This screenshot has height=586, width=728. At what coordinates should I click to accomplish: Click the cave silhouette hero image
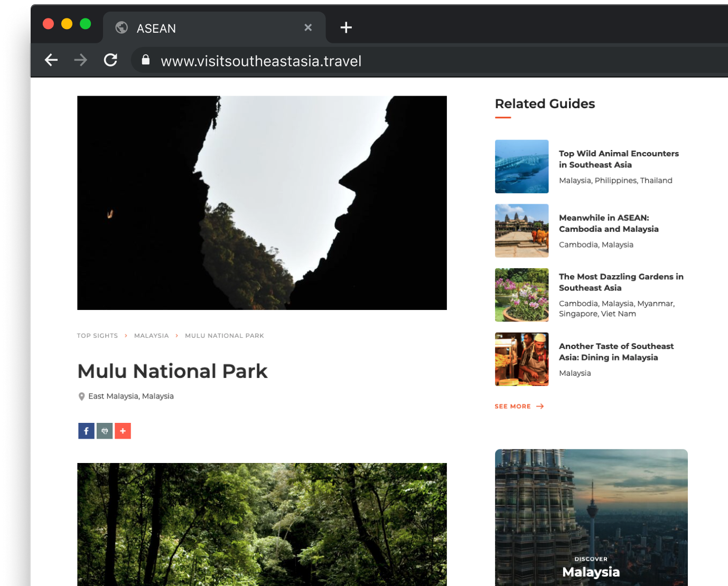point(262,203)
